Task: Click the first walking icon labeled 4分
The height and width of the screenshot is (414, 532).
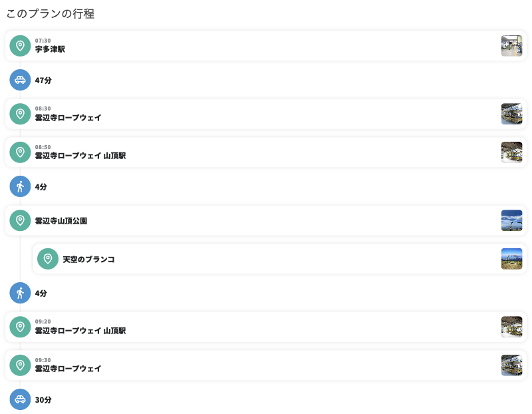Action: (x=20, y=186)
